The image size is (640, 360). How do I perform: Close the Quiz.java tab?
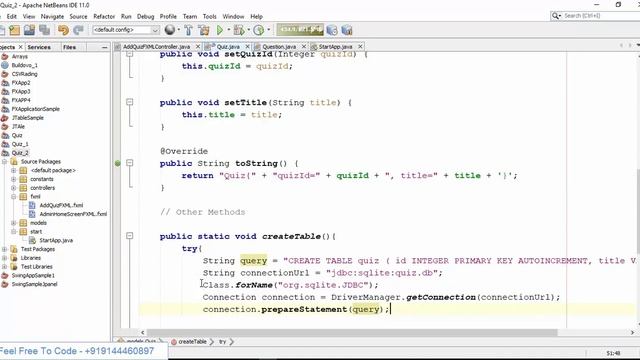[x=247, y=47]
